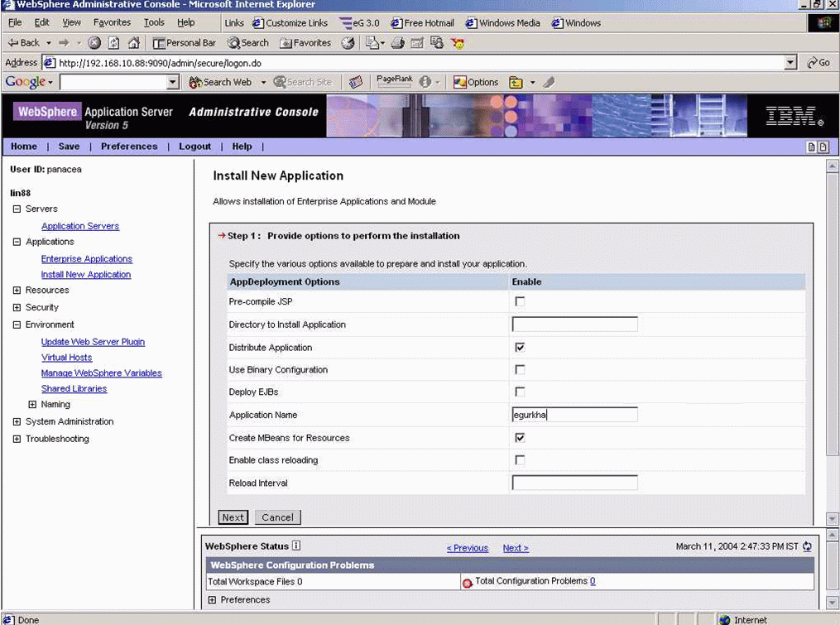This screenshot has width=840, height=625.
Task: Collapse the Servers tree node
Action: (17, 209)
